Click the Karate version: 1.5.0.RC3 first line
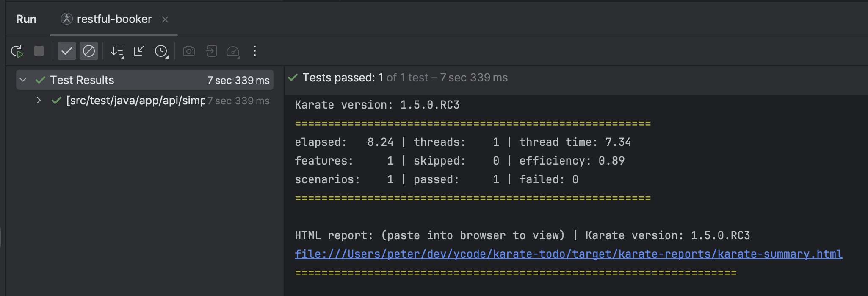Image resolution: width=868 pixels, height=296 pixels. (x=377, y=105)
